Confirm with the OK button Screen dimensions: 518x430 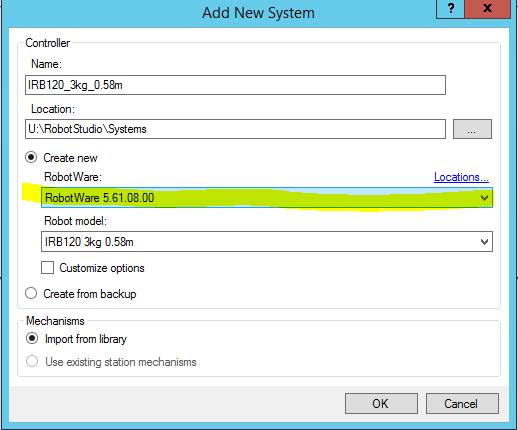[x=381, y=403]
